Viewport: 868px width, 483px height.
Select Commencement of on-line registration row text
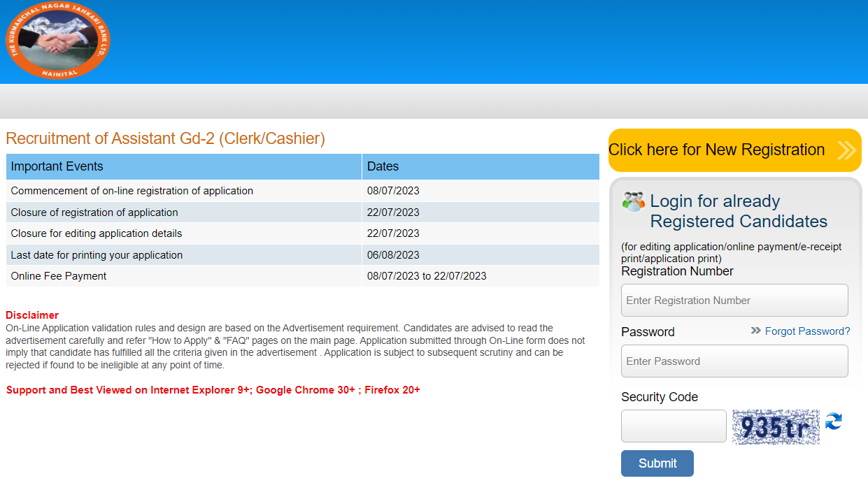(x=132, y=191)
